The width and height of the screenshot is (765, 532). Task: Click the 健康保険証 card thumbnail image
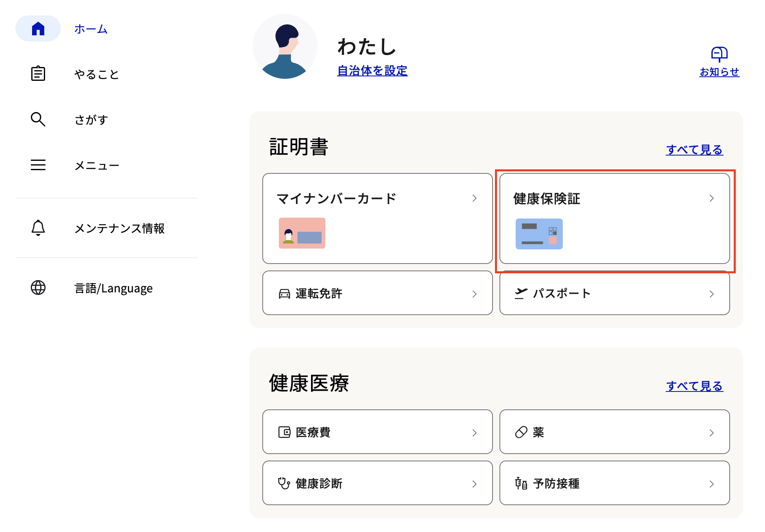pyautogui.click(x=539, y=234)
